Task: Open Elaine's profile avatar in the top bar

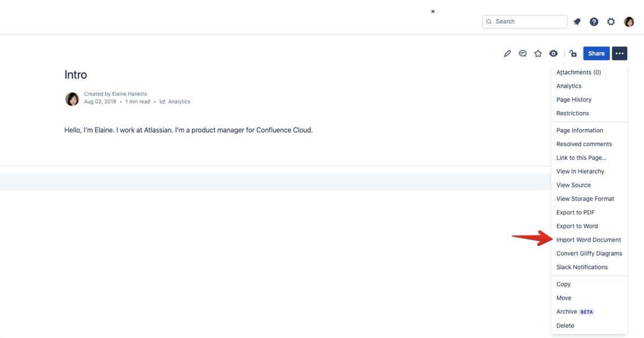Action: coord(628,21)
